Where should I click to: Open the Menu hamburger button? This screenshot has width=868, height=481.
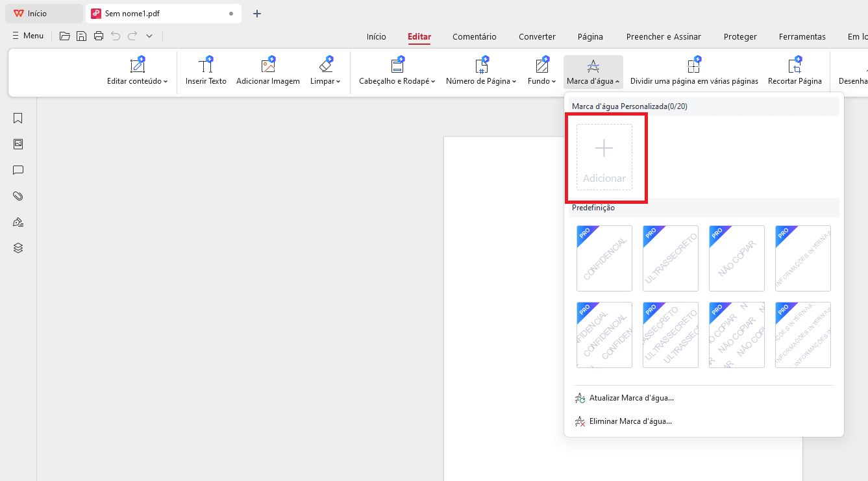point(28,36)
